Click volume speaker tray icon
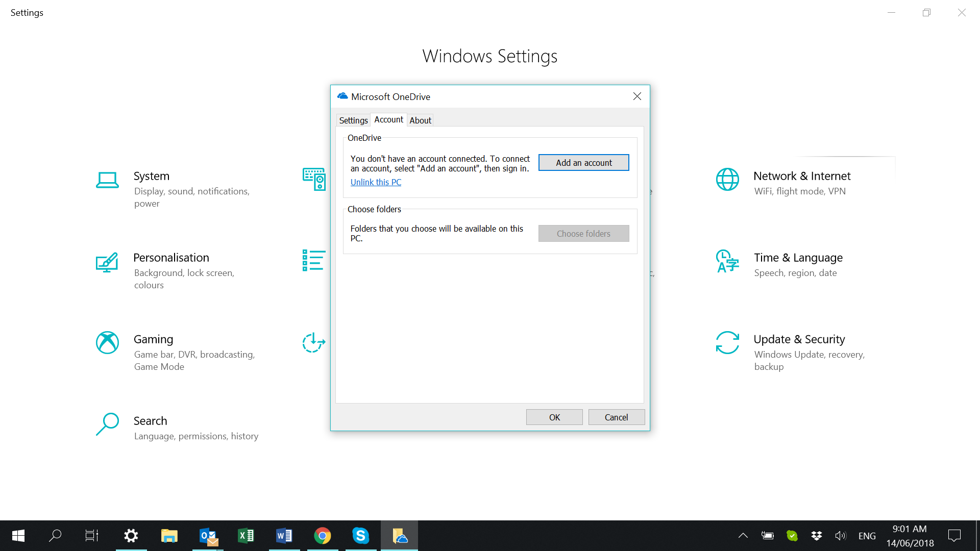The image size is (980, 551). pos(841,536)
